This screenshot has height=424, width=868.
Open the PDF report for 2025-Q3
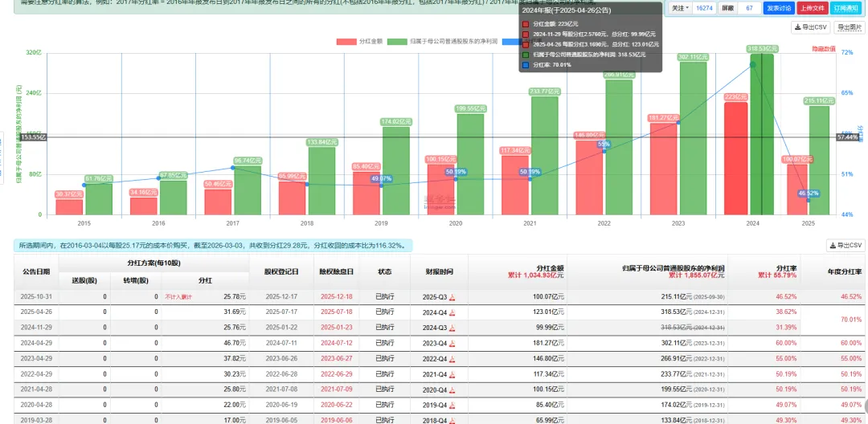pyautogui.click(x=452, y=297)
